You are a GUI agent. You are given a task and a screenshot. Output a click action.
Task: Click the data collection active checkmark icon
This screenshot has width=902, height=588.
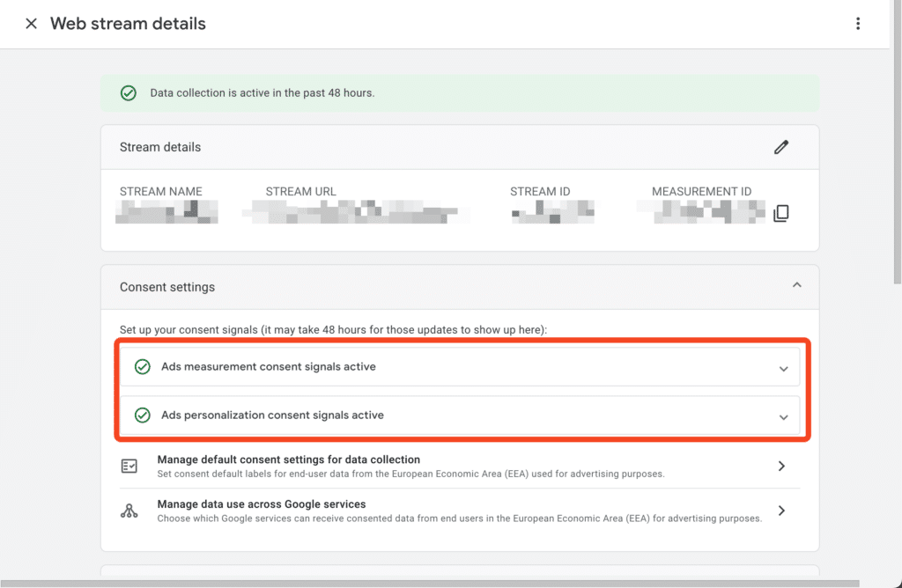tap(129, 93)
